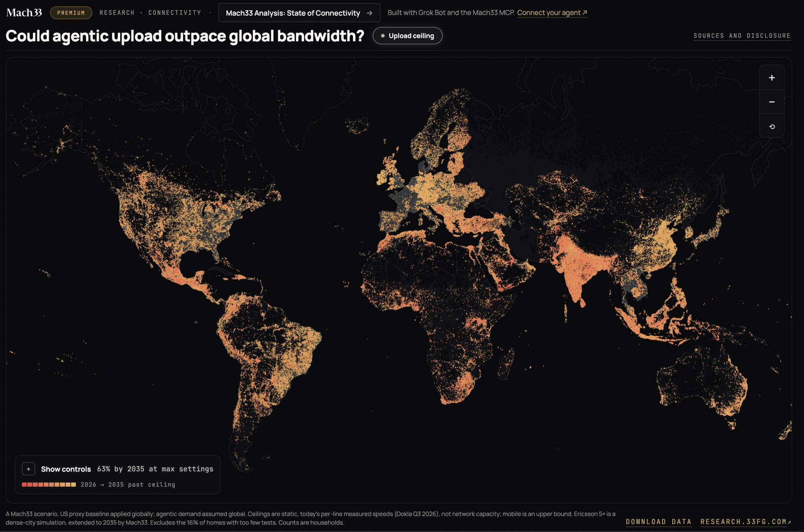Zoom out of the map with minus button
The height and width of the screenshot is (532, 804).
pyautogui.click(x=771, y=102)
